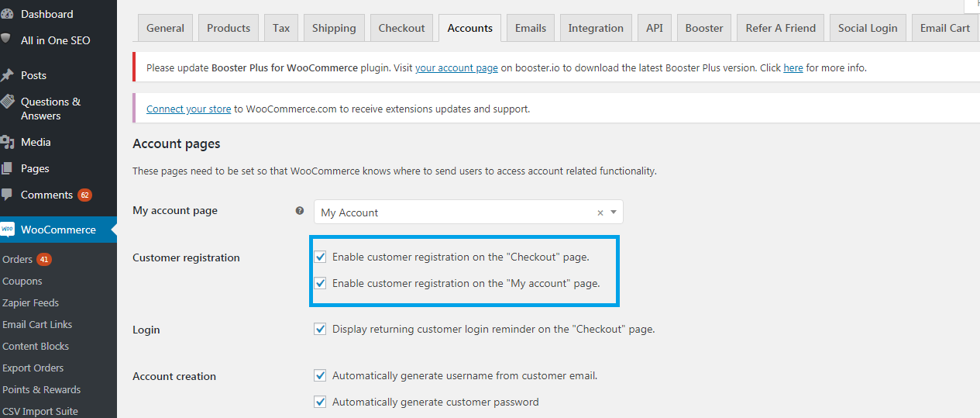The image size is (980, 418).
Task: Toggle automatically generate customer password
Action: [x=320, y=402]
